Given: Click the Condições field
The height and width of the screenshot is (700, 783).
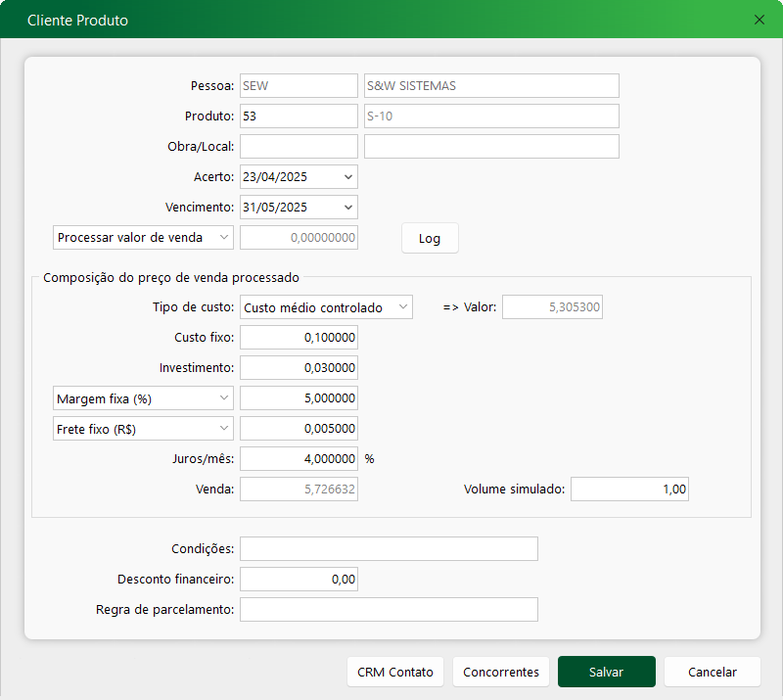Looking at the screenshot, I should coord(389,549).
